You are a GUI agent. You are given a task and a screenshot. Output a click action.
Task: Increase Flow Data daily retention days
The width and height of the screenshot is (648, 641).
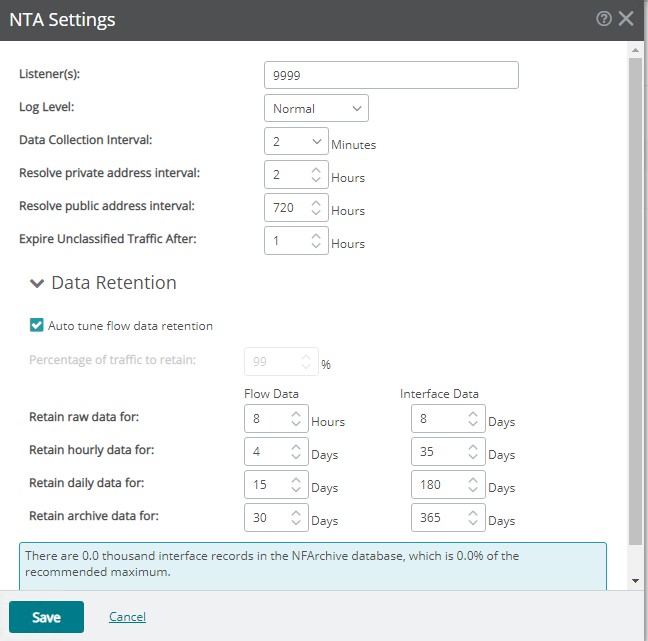(x=296, y=481)
